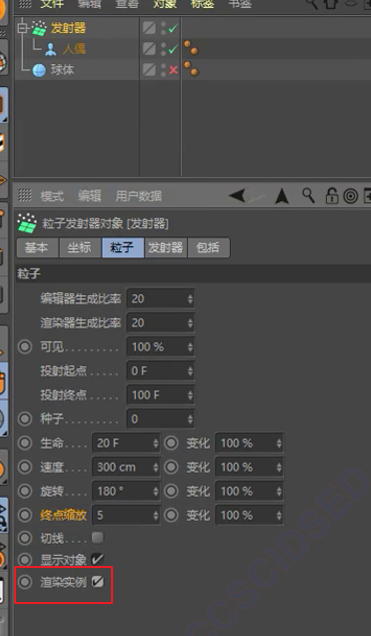This screenshot has height=636, width=371.
Task: Click the 变化 field next to 速度
Action: 249,467
